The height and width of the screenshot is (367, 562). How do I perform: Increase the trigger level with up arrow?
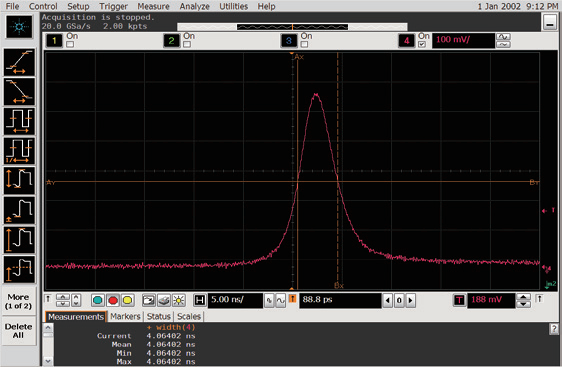point(523,297)
